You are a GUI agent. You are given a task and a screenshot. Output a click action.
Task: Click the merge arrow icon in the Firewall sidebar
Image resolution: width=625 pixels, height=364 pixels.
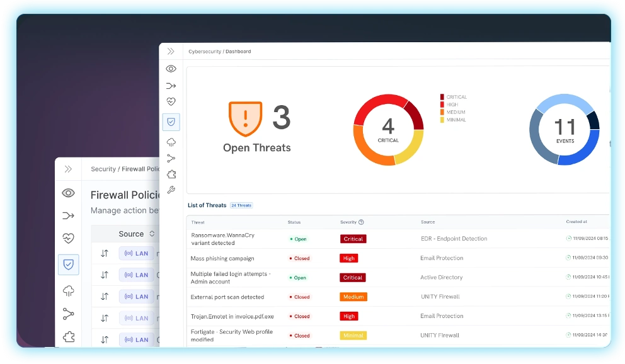pos(68,216)
